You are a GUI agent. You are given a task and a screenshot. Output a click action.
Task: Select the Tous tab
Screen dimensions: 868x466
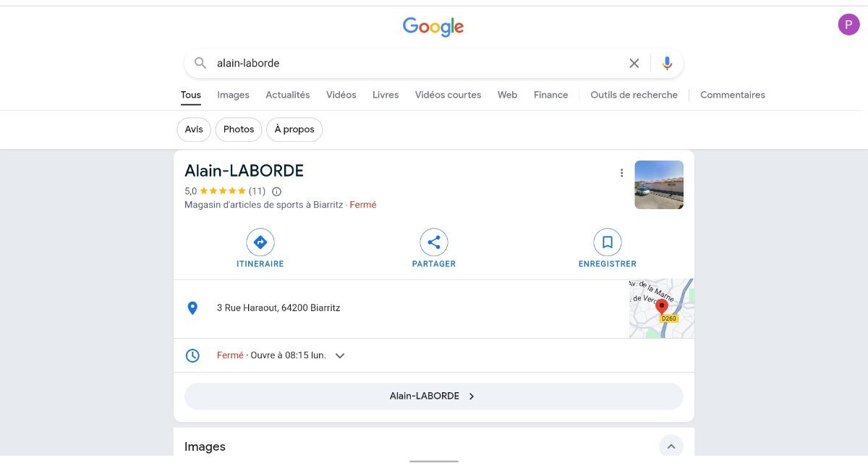tap(191, 95)
